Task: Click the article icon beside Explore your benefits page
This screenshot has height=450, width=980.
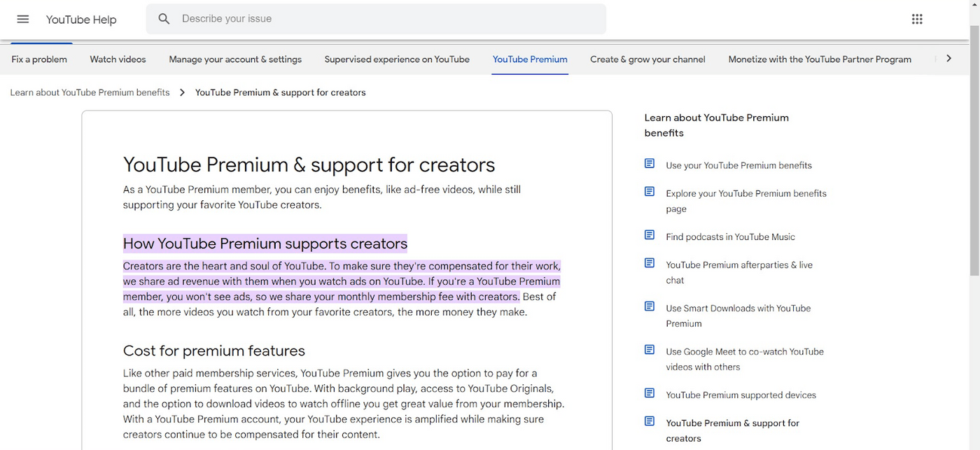Action: [x=648, y=191]
